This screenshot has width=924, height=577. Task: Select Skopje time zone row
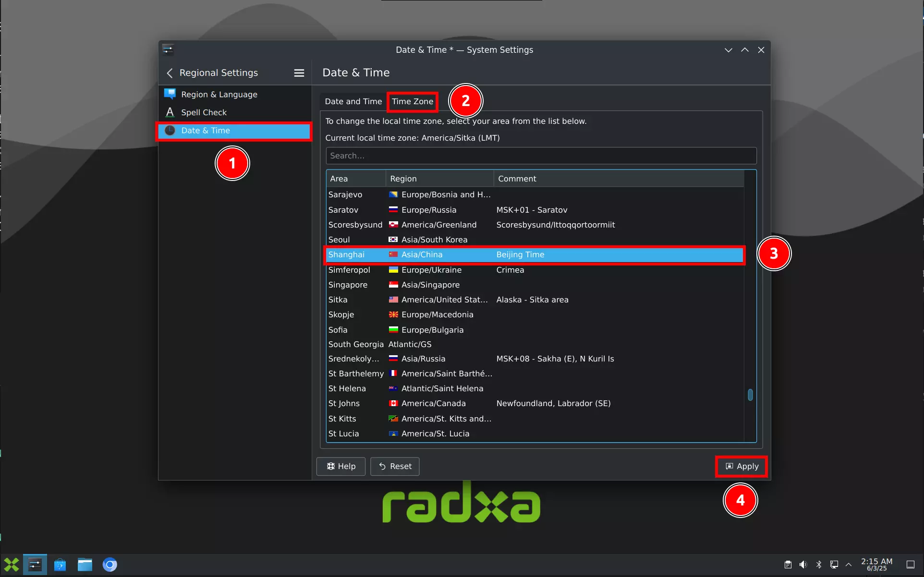pos(535,314)
